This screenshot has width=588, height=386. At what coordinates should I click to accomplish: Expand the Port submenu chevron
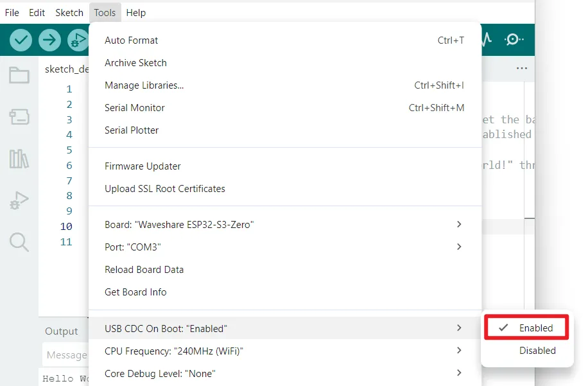pos(459,247)
